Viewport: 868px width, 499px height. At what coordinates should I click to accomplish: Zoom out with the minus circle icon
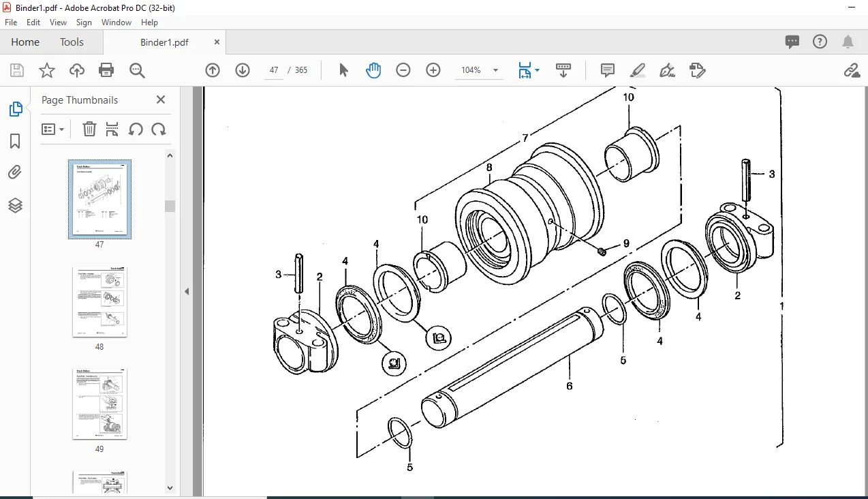[403, 70]
